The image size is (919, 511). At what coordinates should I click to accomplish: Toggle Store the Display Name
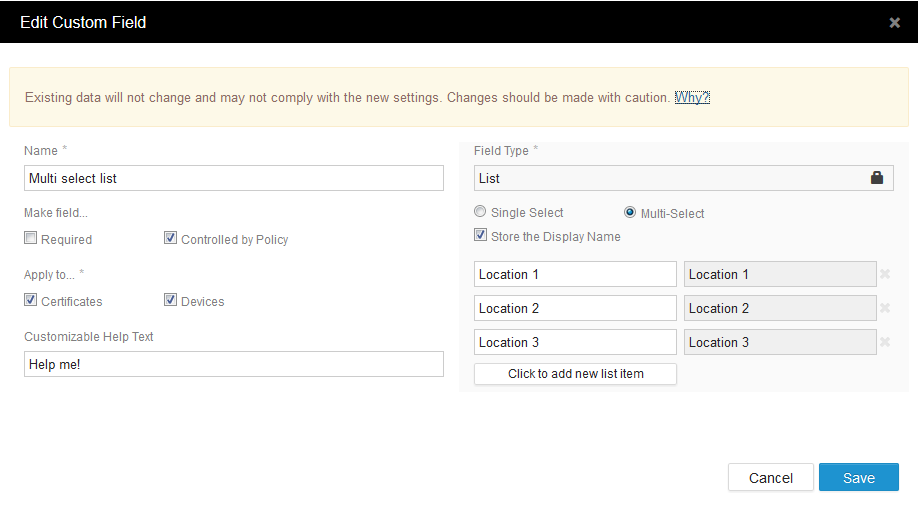pos(481,236)
